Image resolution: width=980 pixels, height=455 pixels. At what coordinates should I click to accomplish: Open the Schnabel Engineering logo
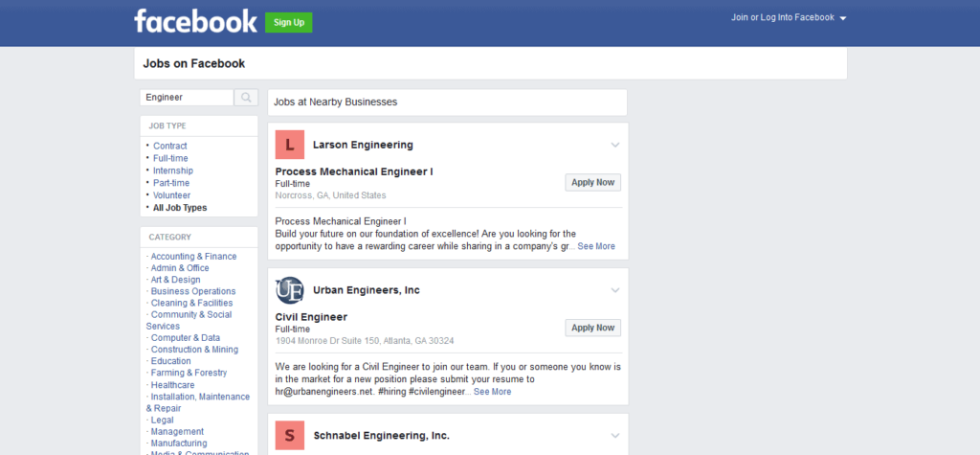(290, 436)
